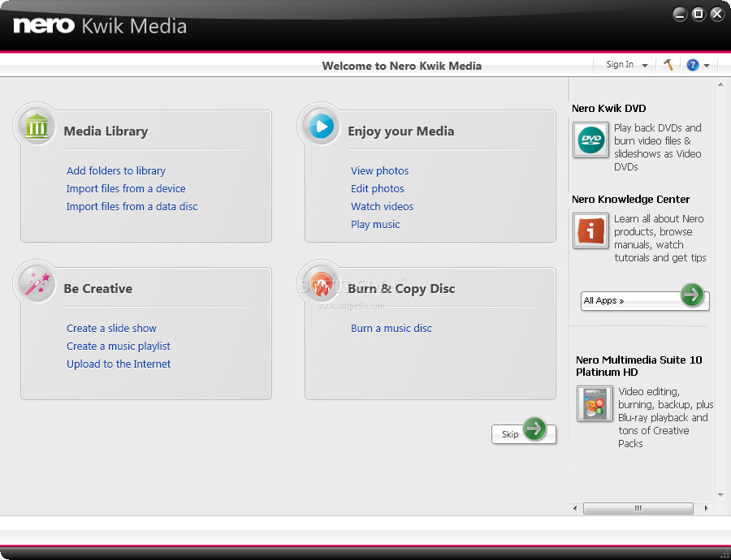Skip the welcome screen with Skip text
Viewport: 731px width, 560px height.
(x=510, y=434)
